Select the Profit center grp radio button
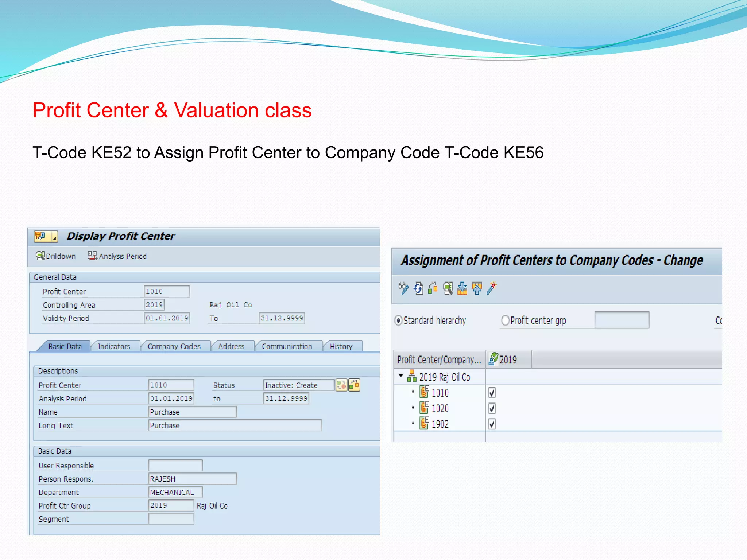 505,320
